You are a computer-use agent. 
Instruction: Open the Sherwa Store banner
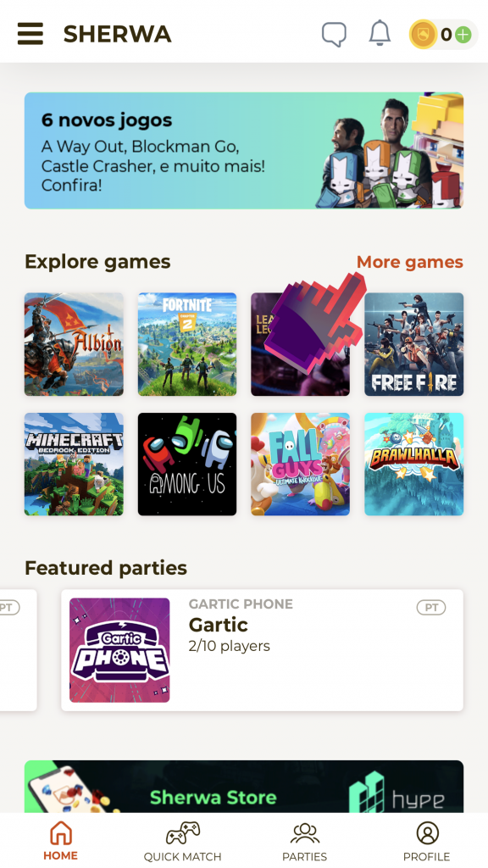(244, 787)
